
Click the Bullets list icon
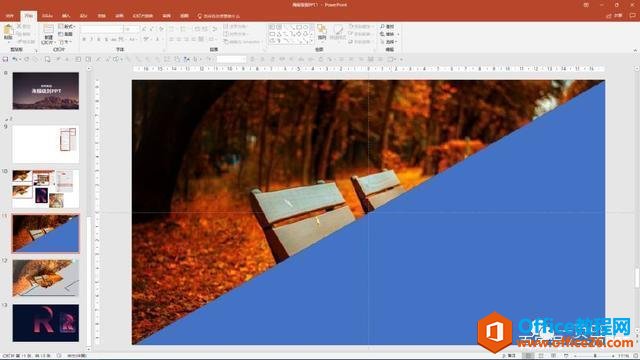172,29
